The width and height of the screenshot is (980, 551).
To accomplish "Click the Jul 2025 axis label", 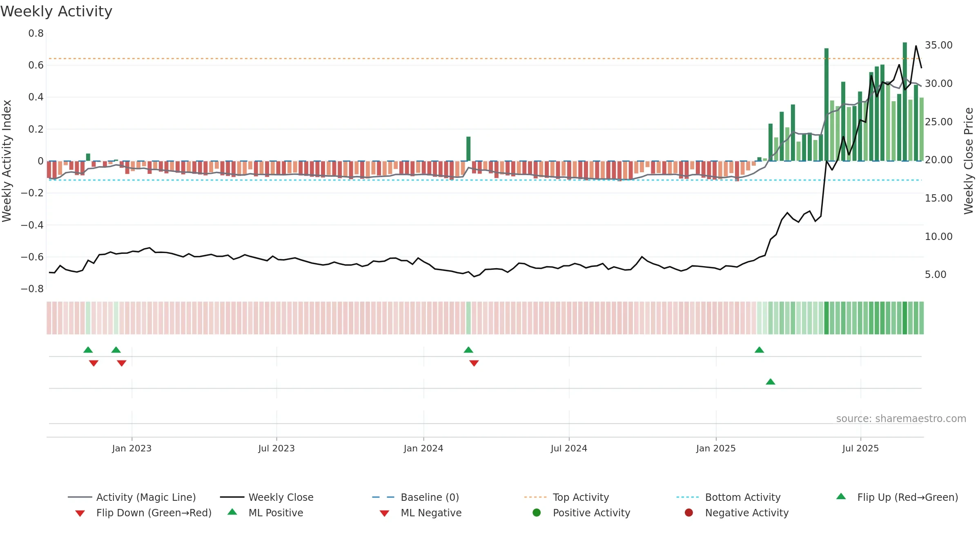I will [860, 448].
